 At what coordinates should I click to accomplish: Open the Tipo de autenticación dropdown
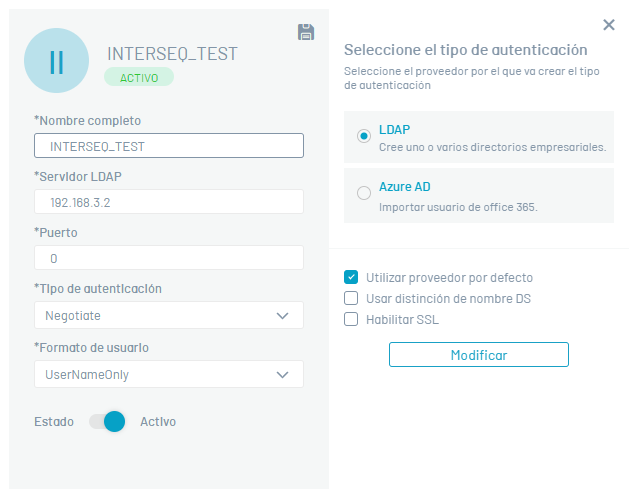click(169, 315)
